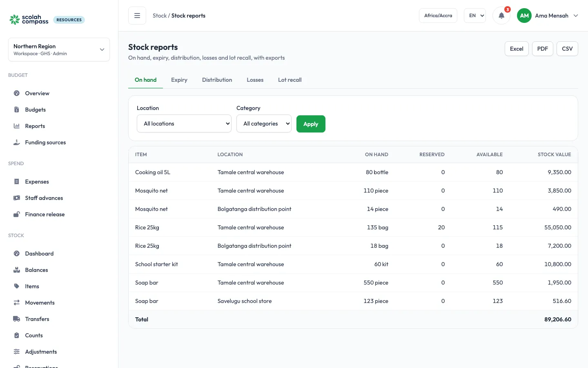Click the Savelugu school store location
Viewport: 588px width, 368px height.
[x=245, y=301]
